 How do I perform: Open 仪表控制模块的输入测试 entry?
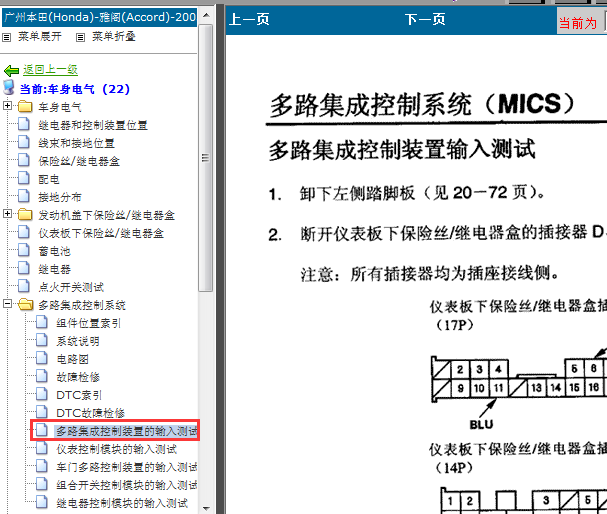click(x=117, y=449)
